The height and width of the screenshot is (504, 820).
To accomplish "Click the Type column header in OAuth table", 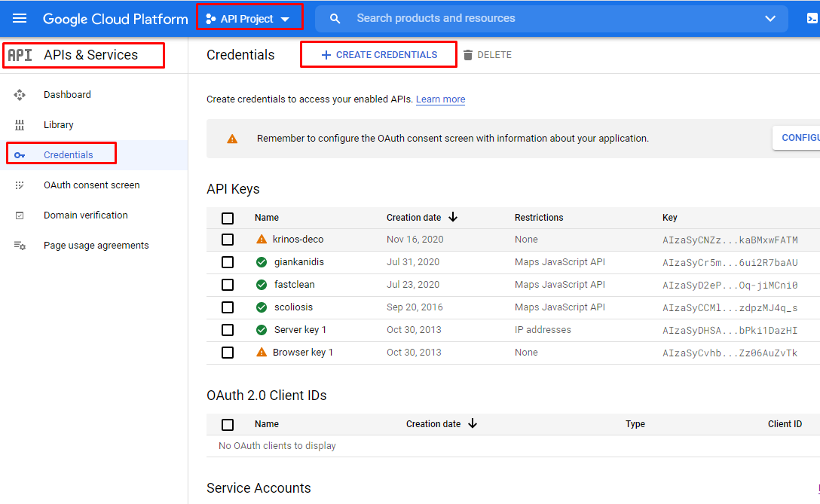I will tap(635, 424).
